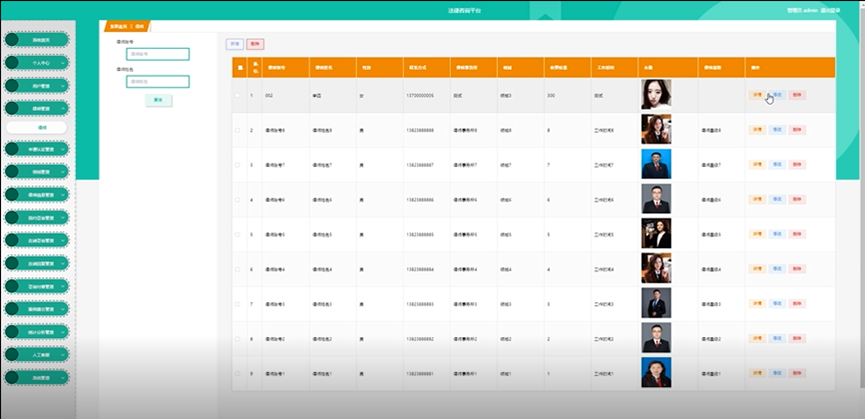The image size is (865, 419).
Task: Click the avatar photo in row 律师账号5
Action: pyautogui.click(x=656, y=233)
